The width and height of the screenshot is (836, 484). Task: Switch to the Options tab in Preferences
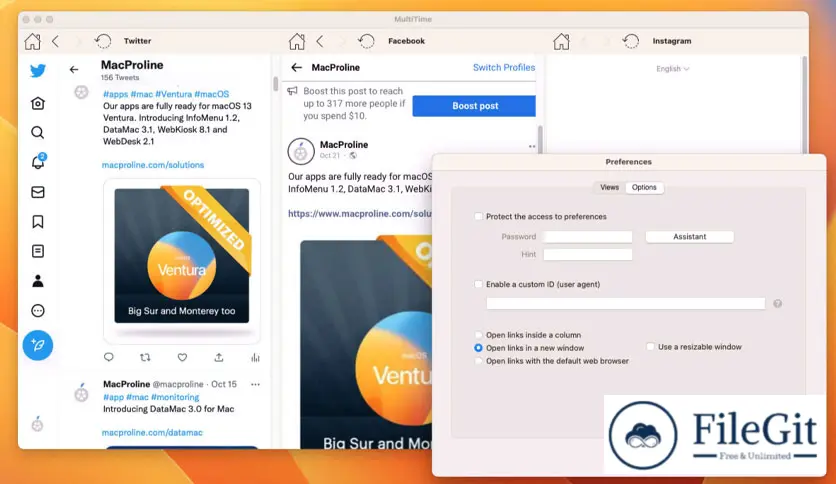tap(644, 187)
